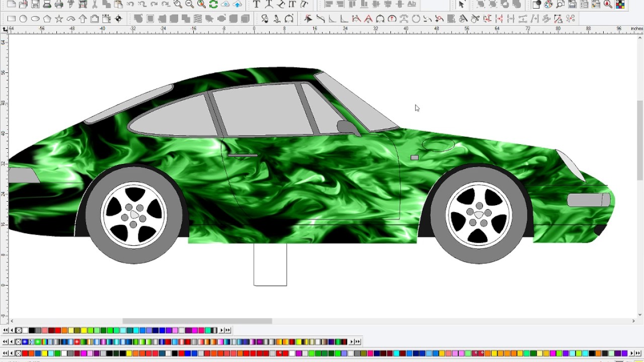Select the car's rear wheel rim
Screen dimensions: 644x362
click(x=134, y=215)
